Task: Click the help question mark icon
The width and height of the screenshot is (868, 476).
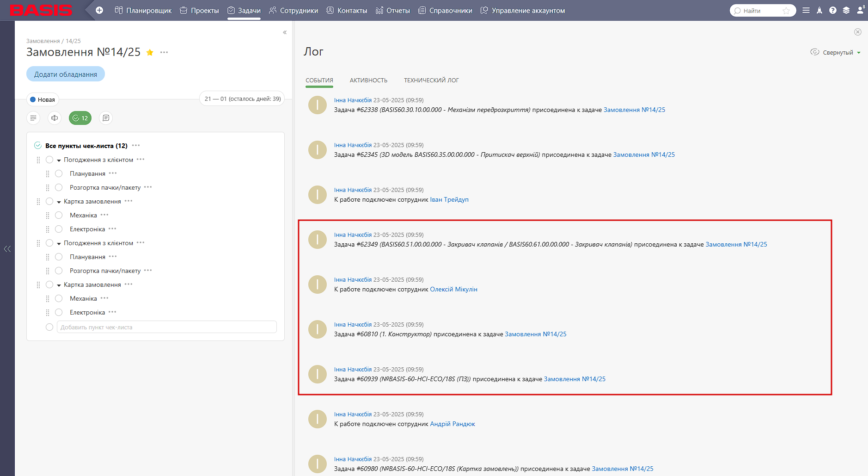Action: (x=833, y=10)
